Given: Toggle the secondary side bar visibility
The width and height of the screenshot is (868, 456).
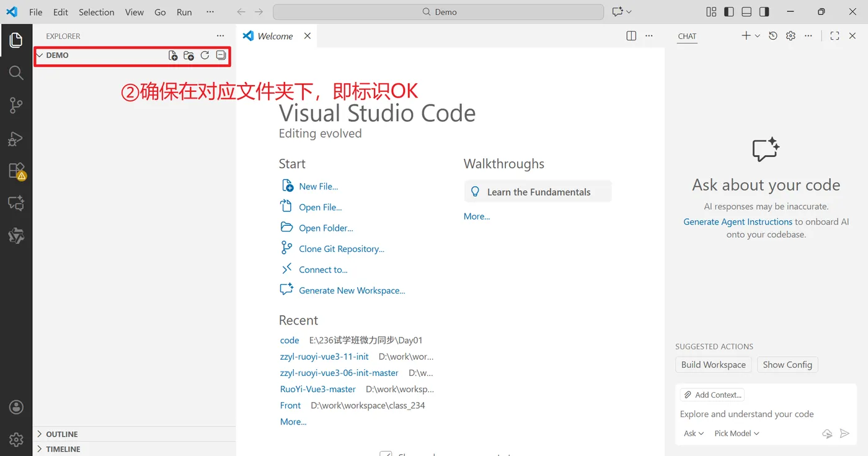Looking at the screenshot, I should click(764, 12).
